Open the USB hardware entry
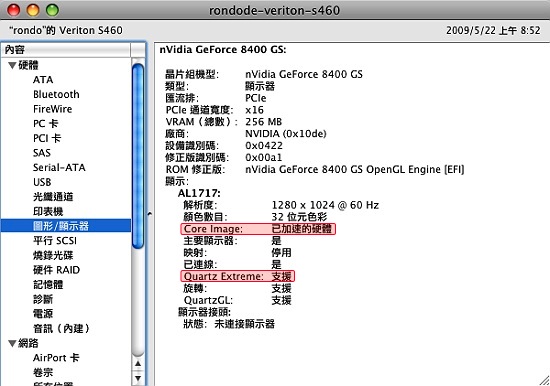The height and width of the screenshot is (386, 550). coord(42,182)
